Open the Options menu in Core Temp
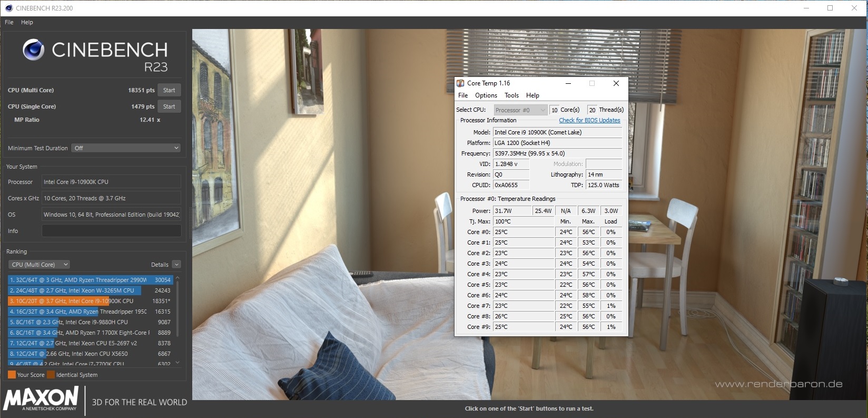Screen dimensions: 868x418 tap(486, 95)
